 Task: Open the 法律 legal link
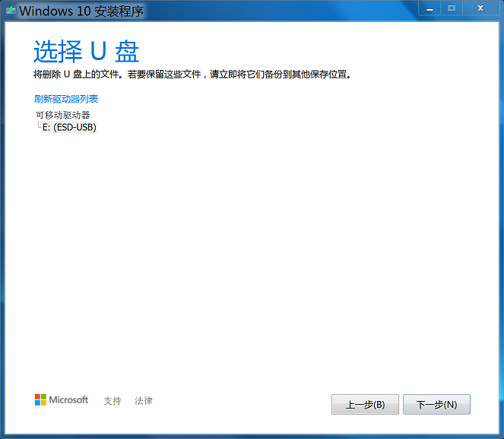pos(144,400)
